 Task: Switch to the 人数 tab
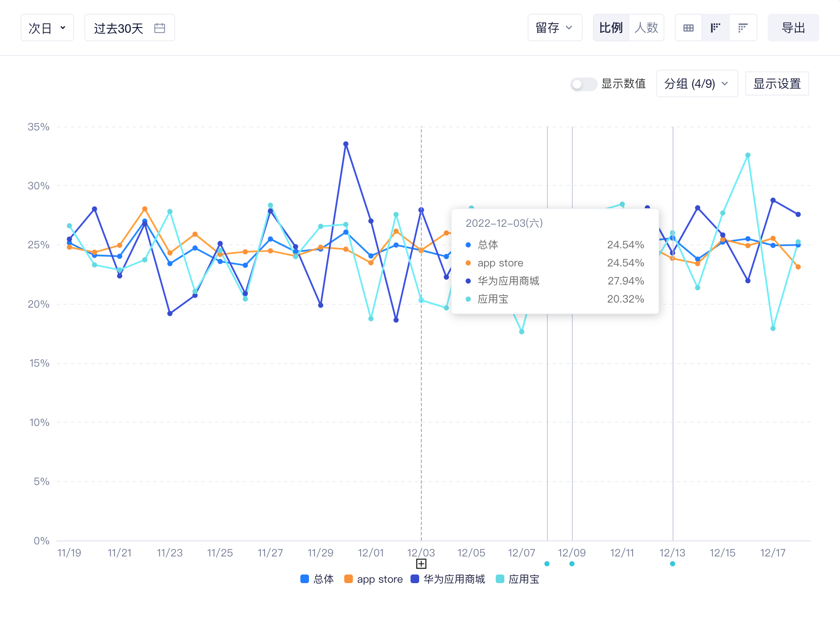[646, 28]
